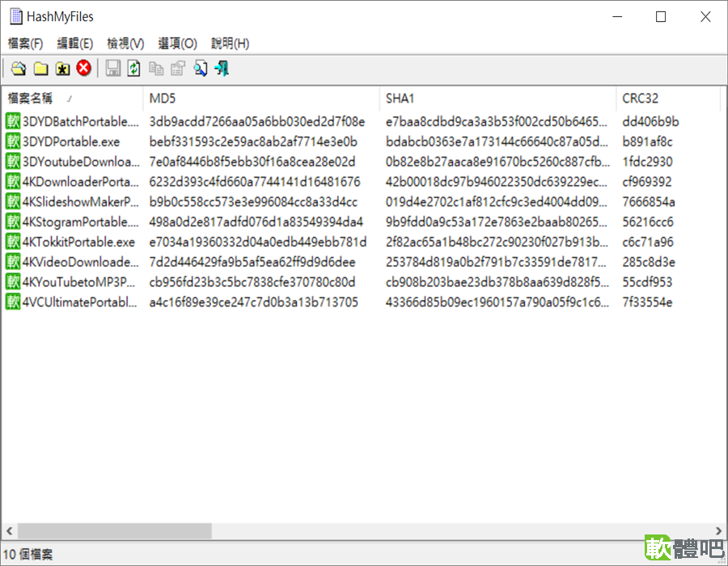Click SHA1 value starting 0b82e8b27aaca8e9
This screenshot has height=566, width=728.
click(497, 162)
